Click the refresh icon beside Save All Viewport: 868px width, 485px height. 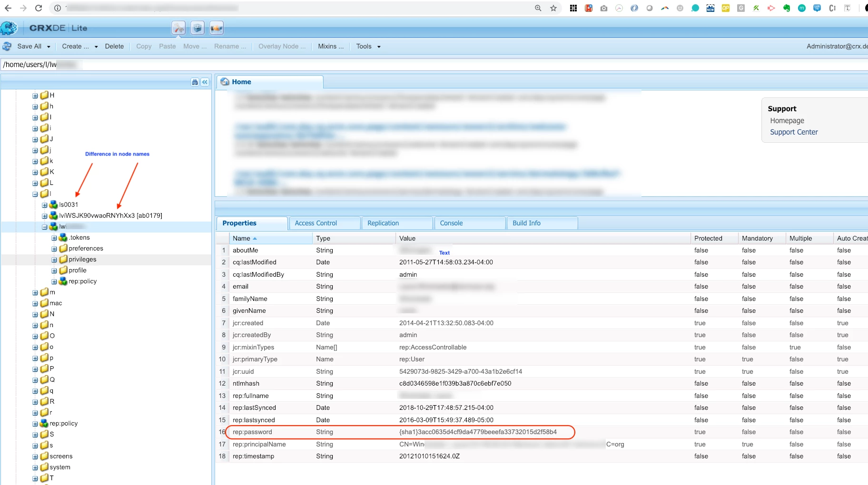click(x=7, y=46)
